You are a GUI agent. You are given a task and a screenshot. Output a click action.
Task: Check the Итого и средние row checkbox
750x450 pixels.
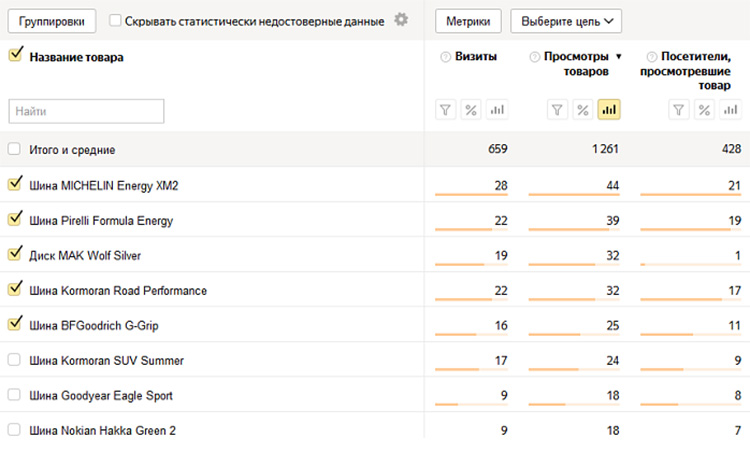14,149
